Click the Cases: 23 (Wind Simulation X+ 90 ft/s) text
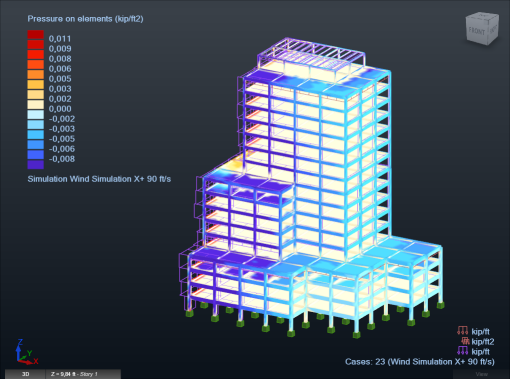Viewport: 510px width, 379px height. pyautogui.click(x=420, y=362)
